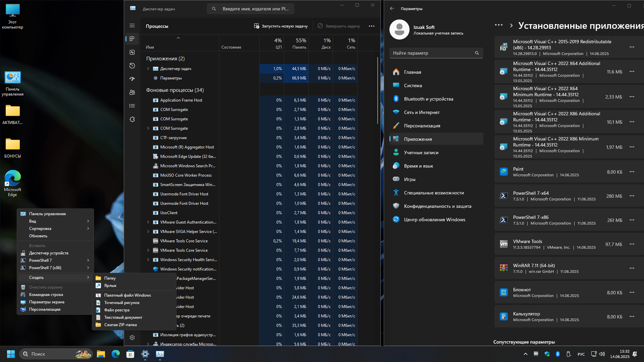Viewport: 644px width, 362px height.
Task: Select MoUSO Core Worker Process row
Action: coord(249,175)
